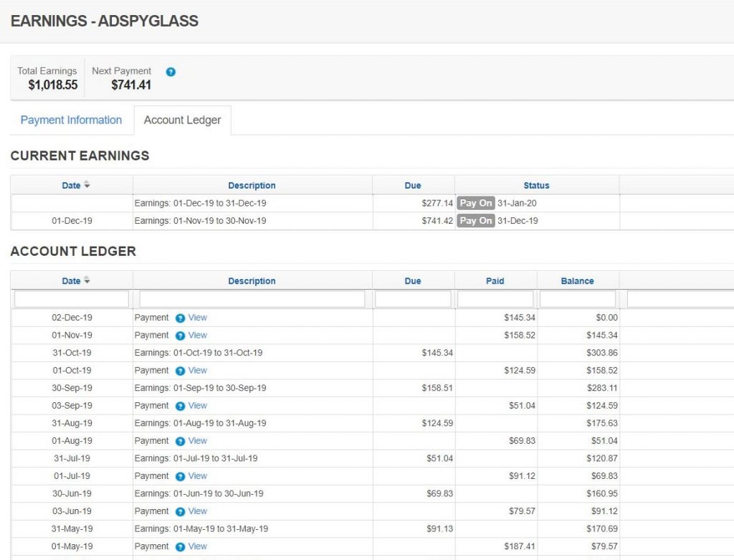The width and height of the screenshot is (734, 560).
Task: Sort Current Earnings by Due header
Action: (413, 185)
